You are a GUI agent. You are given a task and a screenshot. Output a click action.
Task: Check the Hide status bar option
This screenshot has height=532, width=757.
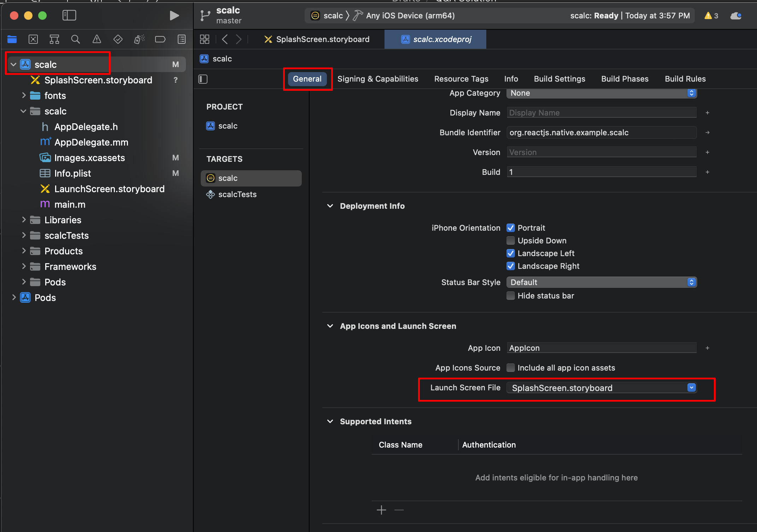511,296
